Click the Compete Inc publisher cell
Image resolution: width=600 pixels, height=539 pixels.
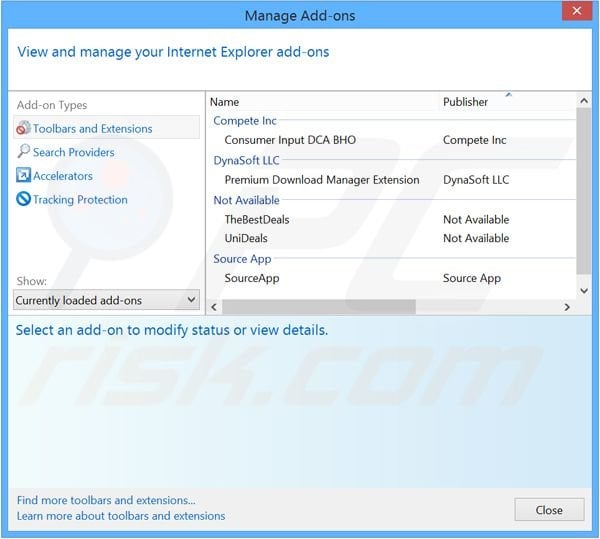(474, 140)
